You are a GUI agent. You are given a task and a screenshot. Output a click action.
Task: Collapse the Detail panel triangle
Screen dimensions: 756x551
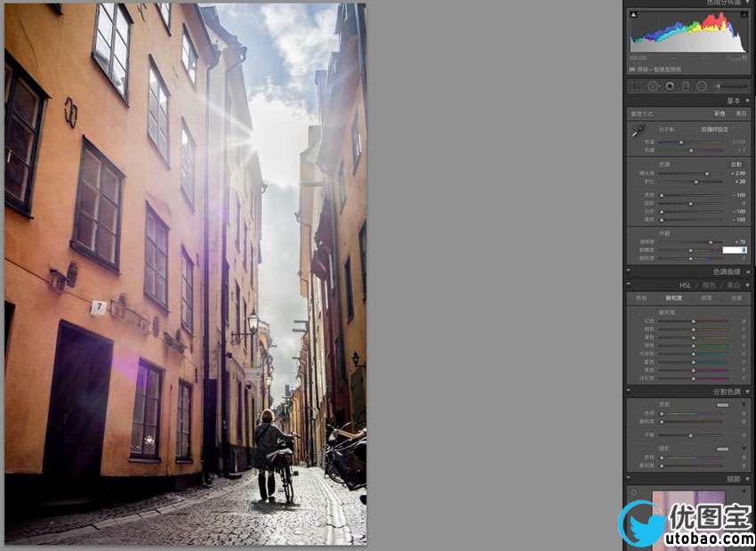(x=748, y=479)
